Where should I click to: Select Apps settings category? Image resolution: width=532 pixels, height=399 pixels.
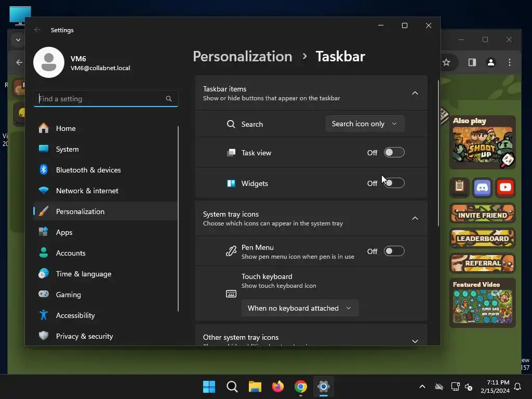pos(105,232)
